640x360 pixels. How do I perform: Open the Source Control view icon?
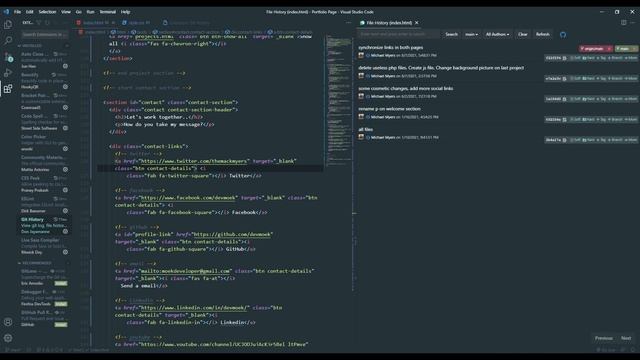click(x=8, y=57)
